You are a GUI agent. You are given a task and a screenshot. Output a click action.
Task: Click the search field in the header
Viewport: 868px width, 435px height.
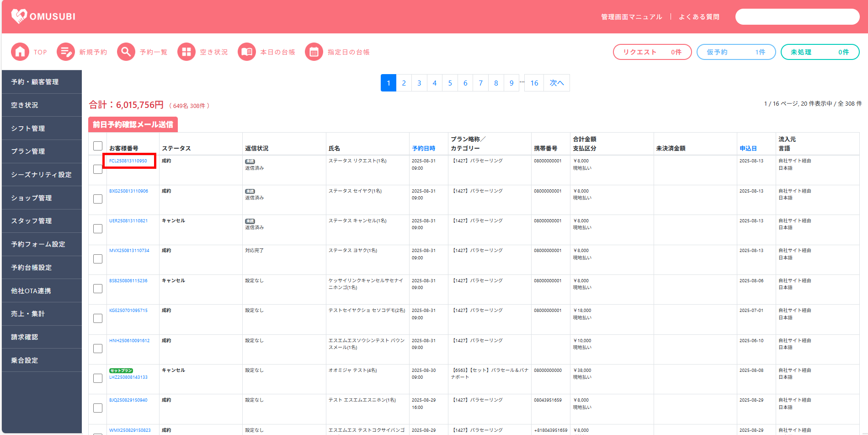click(x=797, y=17)
